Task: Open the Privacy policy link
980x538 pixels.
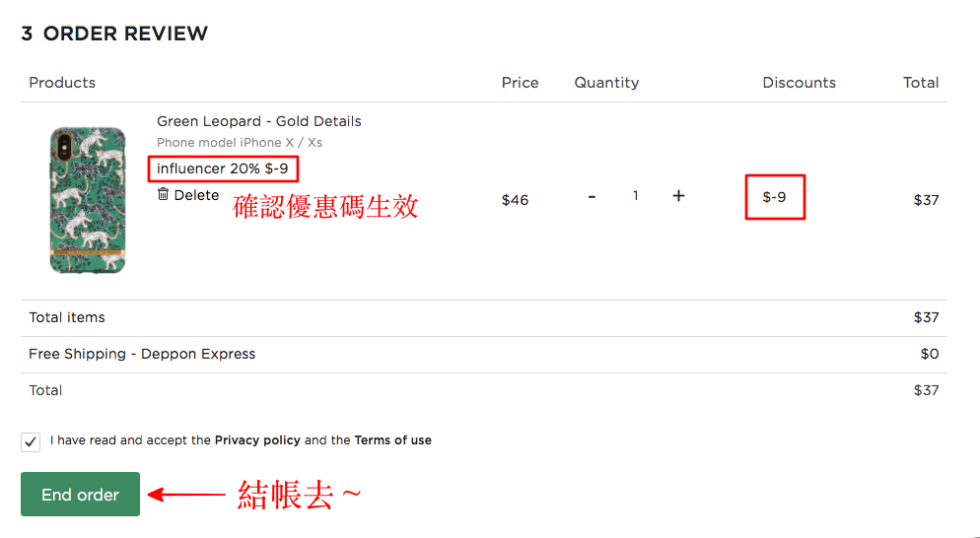Action: point(257,439)
